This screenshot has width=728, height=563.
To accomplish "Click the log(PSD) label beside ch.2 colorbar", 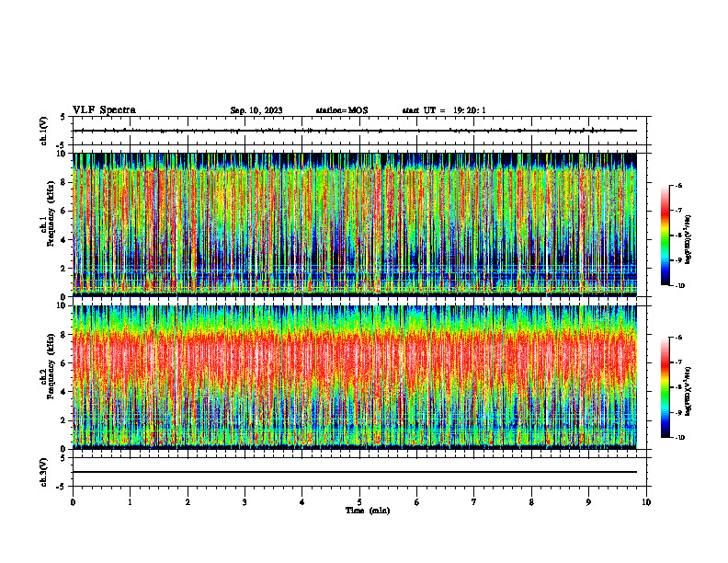I will pos(688,391).
